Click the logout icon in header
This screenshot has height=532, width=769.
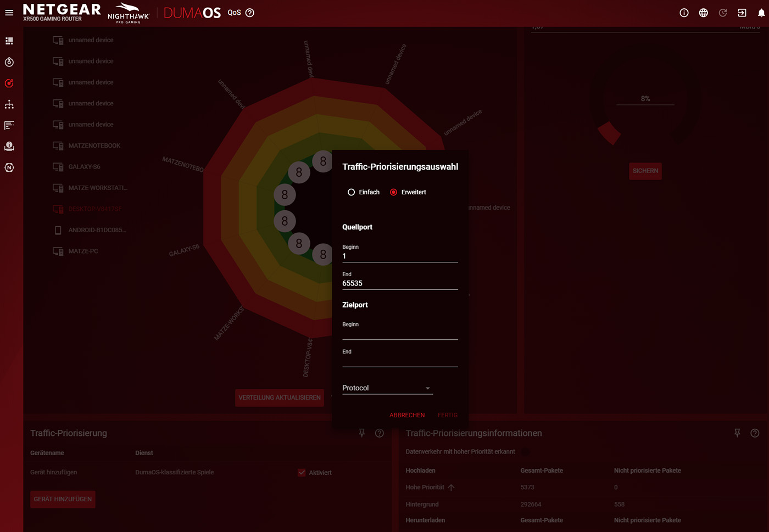click(742, 13)
